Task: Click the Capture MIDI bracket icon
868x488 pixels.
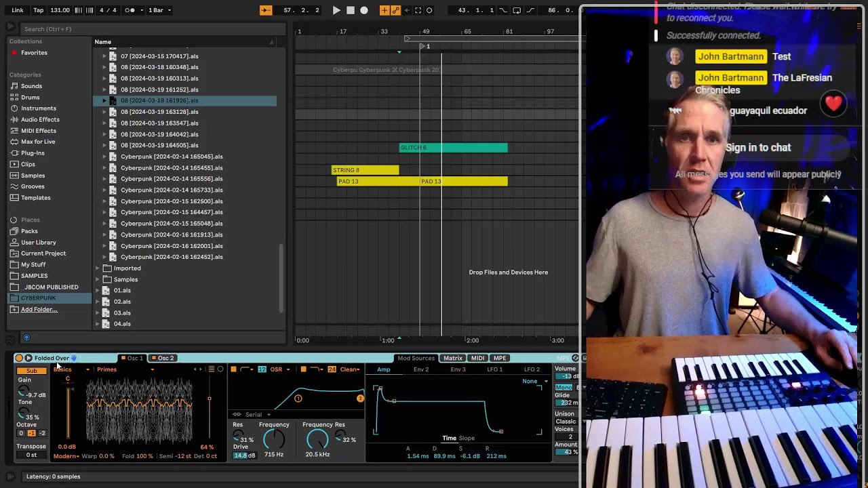Action: pos(418,10)
